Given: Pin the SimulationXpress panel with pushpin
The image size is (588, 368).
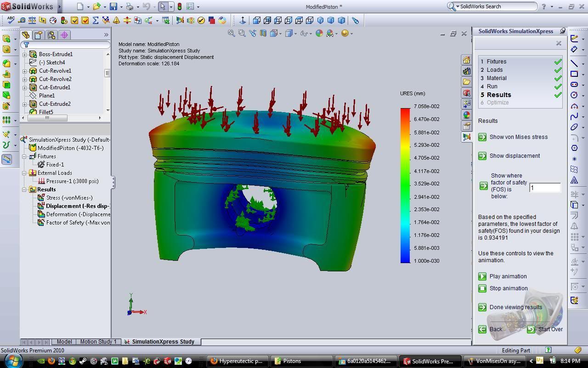Looking at the screenshot, I should click(562, 31).
